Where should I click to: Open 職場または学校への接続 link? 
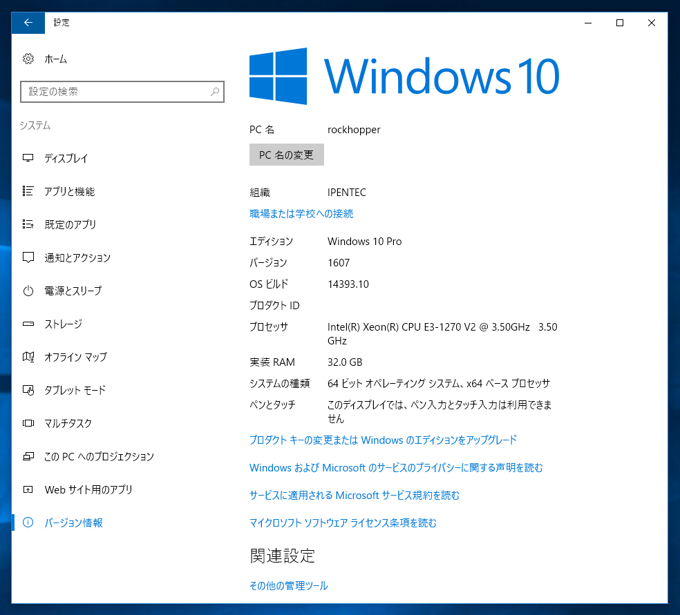301,213
